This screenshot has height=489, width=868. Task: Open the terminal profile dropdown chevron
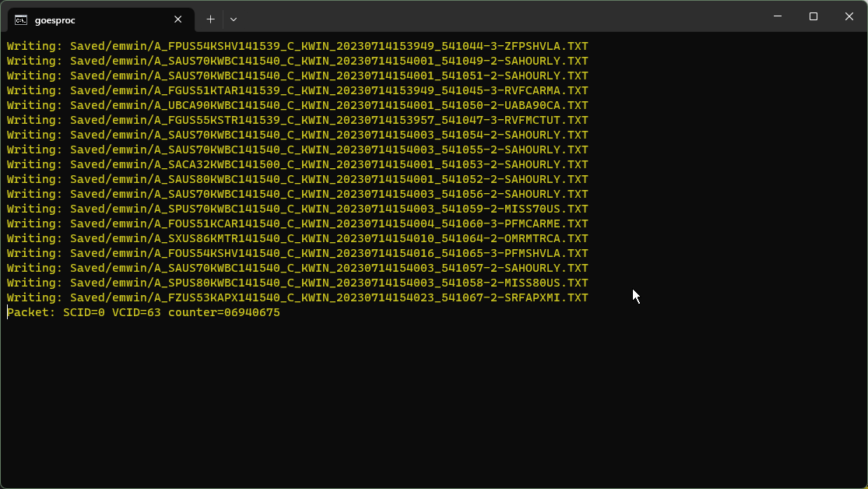(x=233, y=19)
